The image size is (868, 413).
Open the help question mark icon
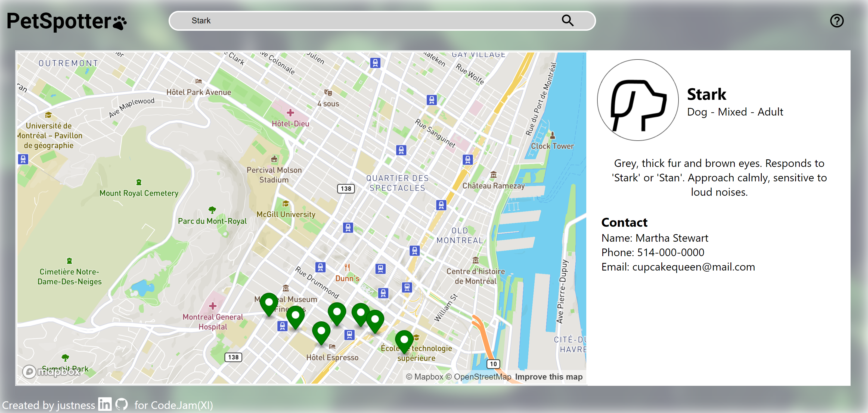click(x=836, y=21)
